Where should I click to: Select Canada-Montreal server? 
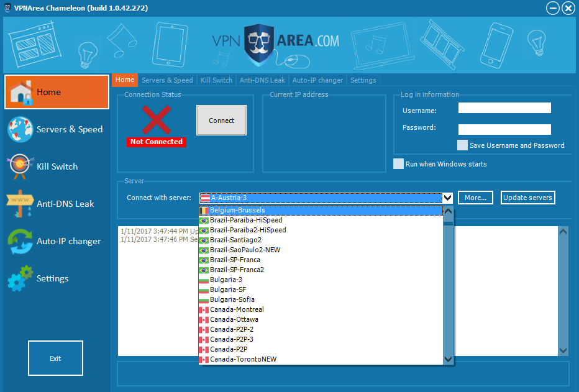pos(321,310)
